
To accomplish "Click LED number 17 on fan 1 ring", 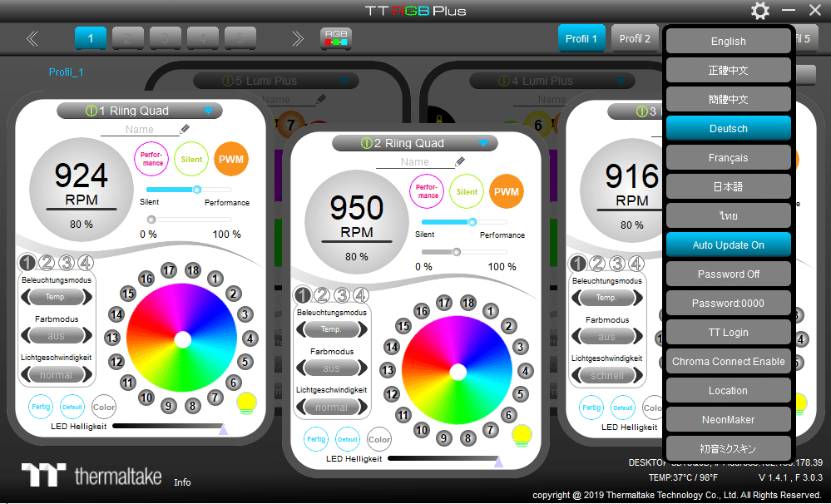I will [169, 270].
